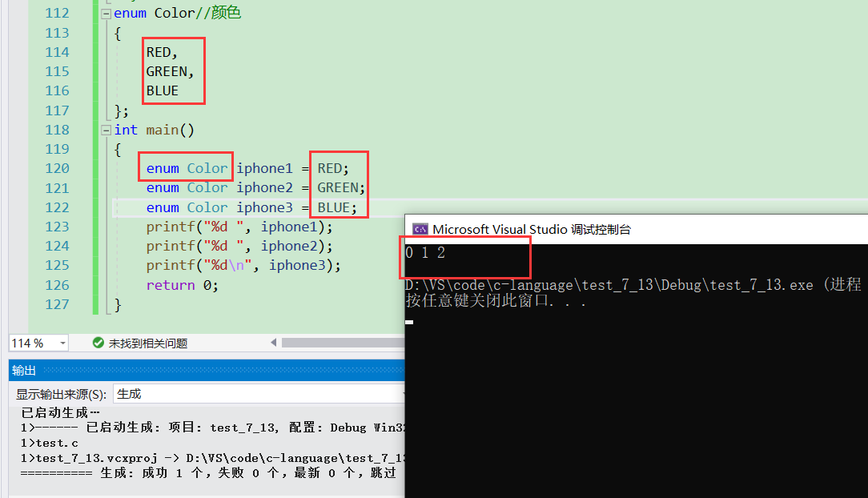
Task: Click the BLUE; value on line 122
Action: click(x=337, y=207)
